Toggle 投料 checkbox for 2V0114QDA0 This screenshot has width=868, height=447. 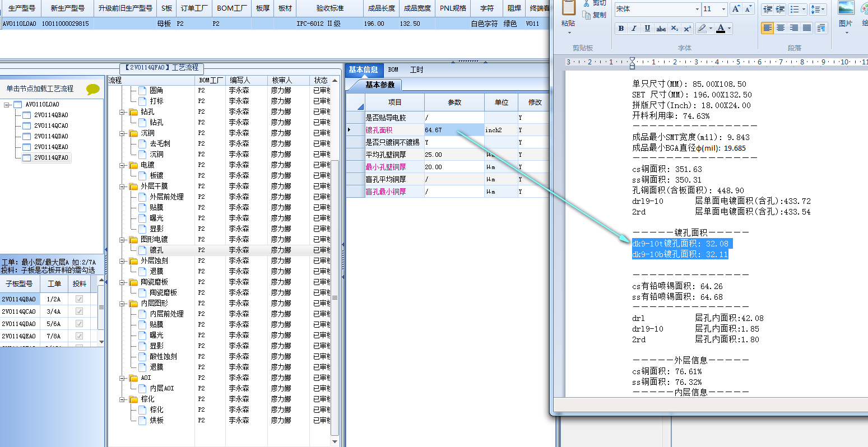[79, 324]
